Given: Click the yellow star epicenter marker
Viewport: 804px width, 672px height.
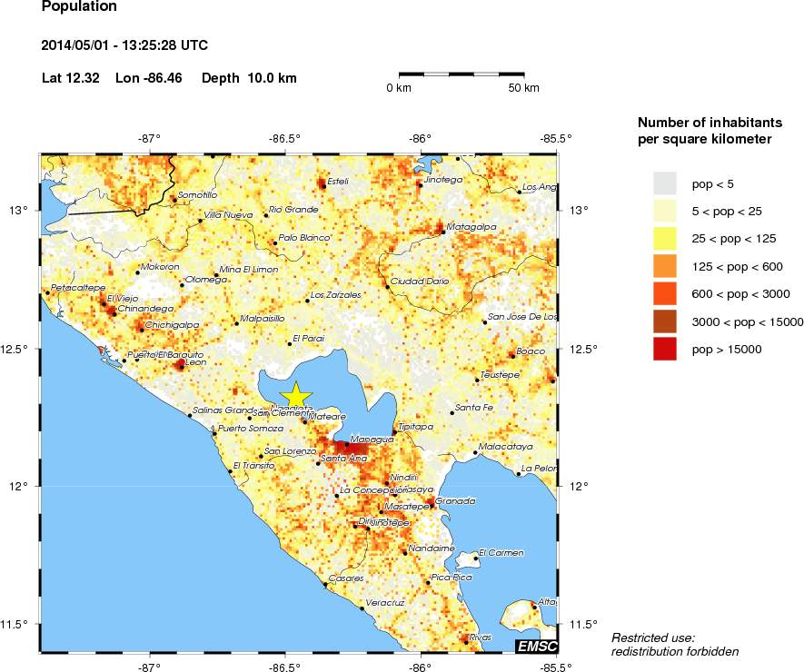Looking at the screenshot, I should tap(297, 394).
